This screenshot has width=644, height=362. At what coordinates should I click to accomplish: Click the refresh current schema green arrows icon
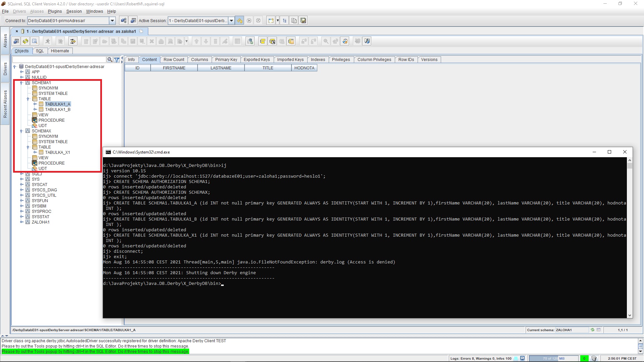pyautogui.click(x=593, y=330)
